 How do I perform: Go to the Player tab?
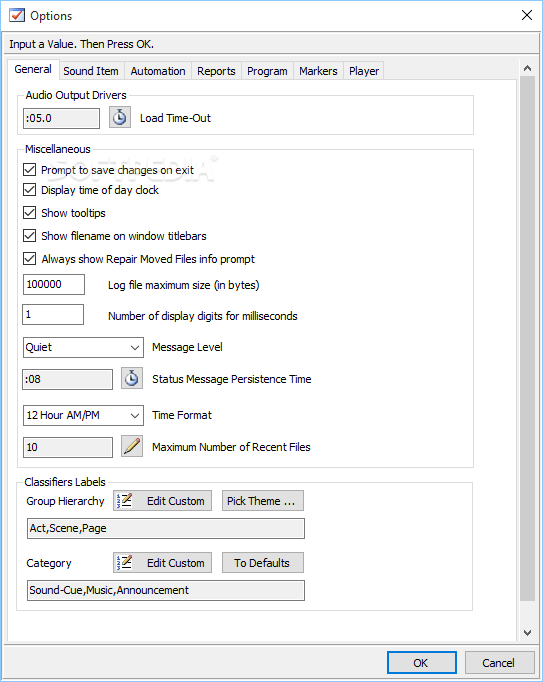coord(364,71)
